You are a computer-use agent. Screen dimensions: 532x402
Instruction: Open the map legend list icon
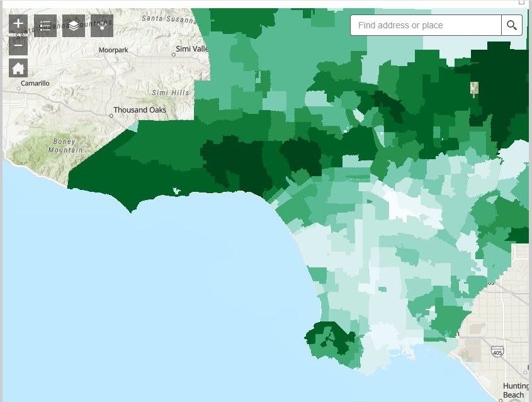45,26
